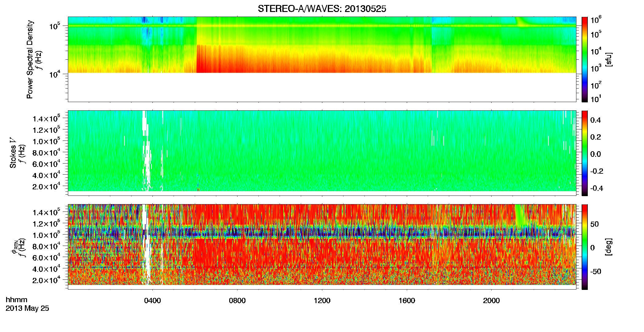This screenshot has height=332, width=644.
Task: Click the Stokes V spectrogram panel
Action: (322, 153)
